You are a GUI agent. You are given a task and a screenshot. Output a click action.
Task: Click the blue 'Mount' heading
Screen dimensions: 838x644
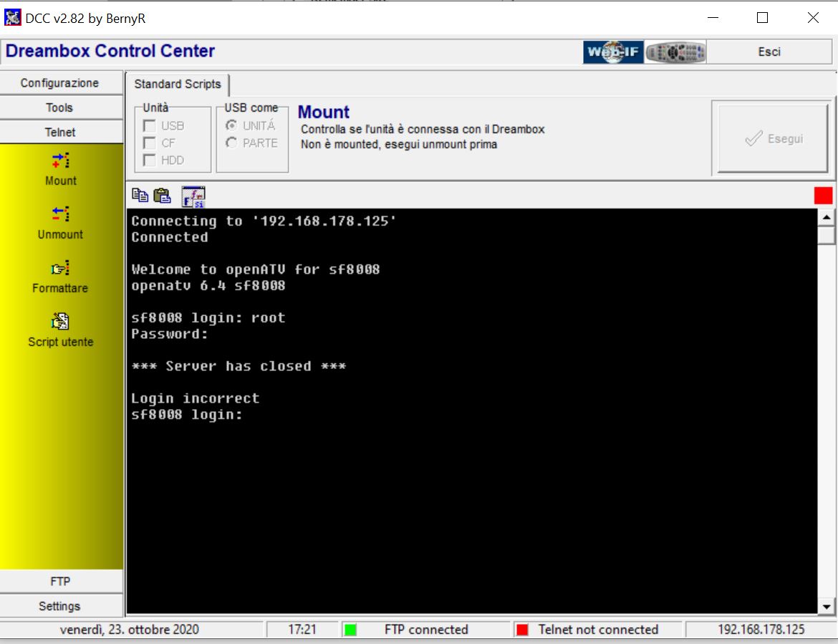click(x=323, y=112)
